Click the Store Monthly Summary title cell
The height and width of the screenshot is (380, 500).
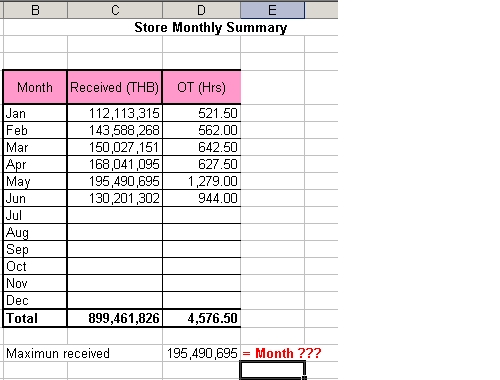click(x=210, y=27)
